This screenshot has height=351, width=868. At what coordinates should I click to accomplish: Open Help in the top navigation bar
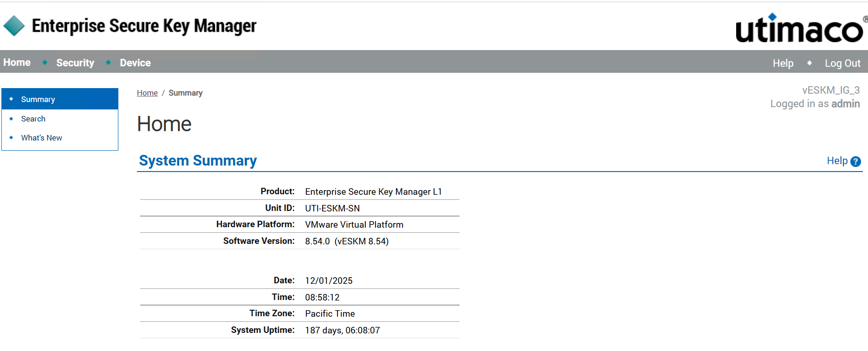point(783,63)
